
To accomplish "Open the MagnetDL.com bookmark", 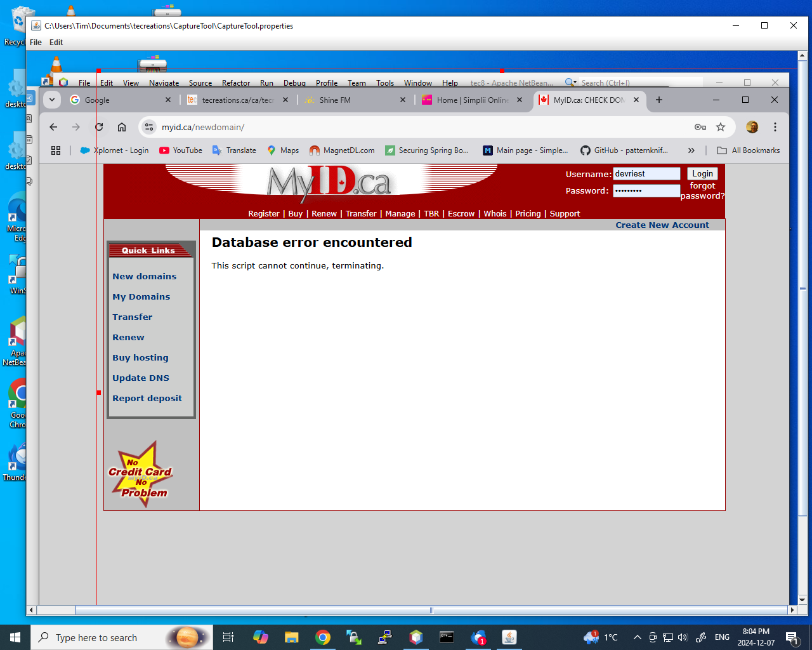I will point(342,150).
